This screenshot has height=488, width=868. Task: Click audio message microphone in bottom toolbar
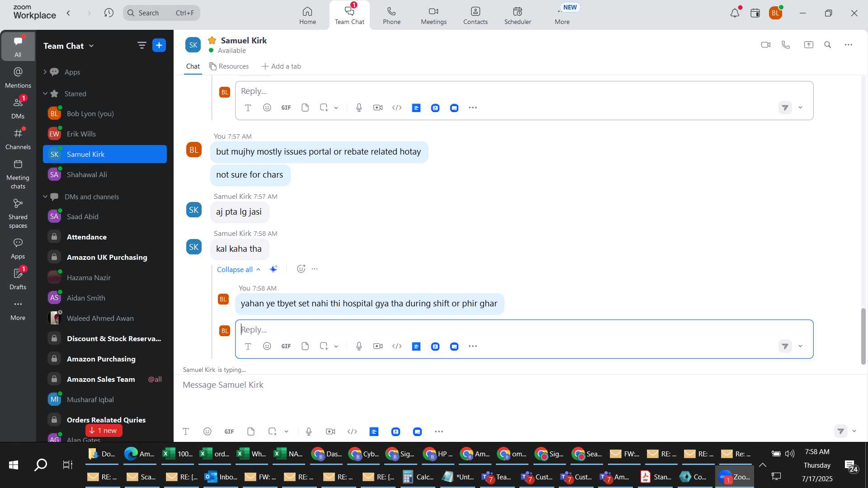309,432
